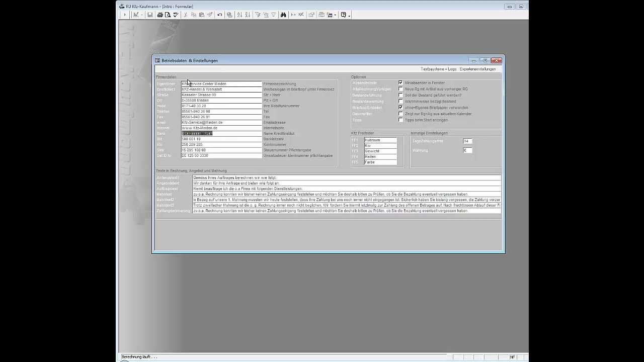This screenshot has height=362, width=644.
Task: Click the Design View icon in toolbar
Action: point(135,15)
